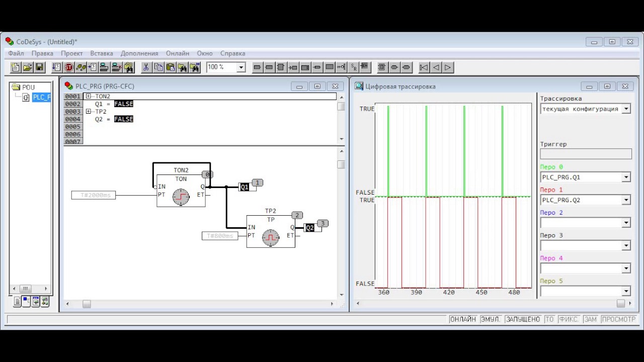644x362 pixels.
Task: Click the scissors Cut icon
Action: coord(146,67)
